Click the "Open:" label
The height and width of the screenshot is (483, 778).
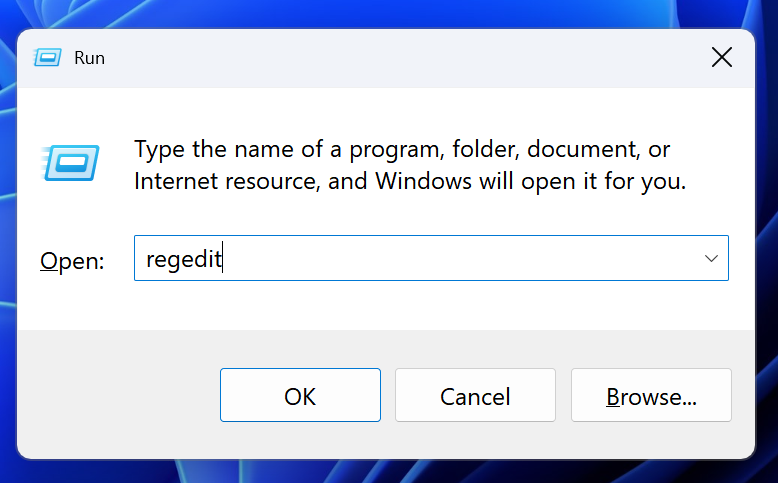pyautogui.click(x=72, y=261)
